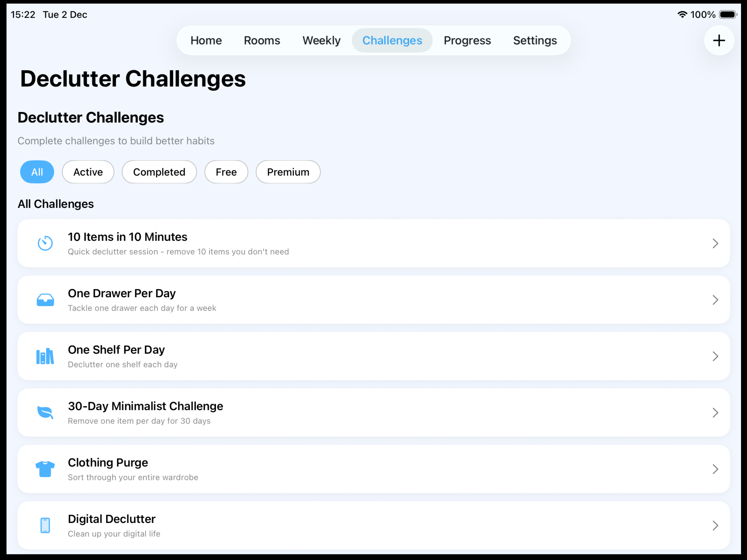Viewport: 747px width, 560px height.
Task: Check the battery icon in status bar
Action: point(728,14)
